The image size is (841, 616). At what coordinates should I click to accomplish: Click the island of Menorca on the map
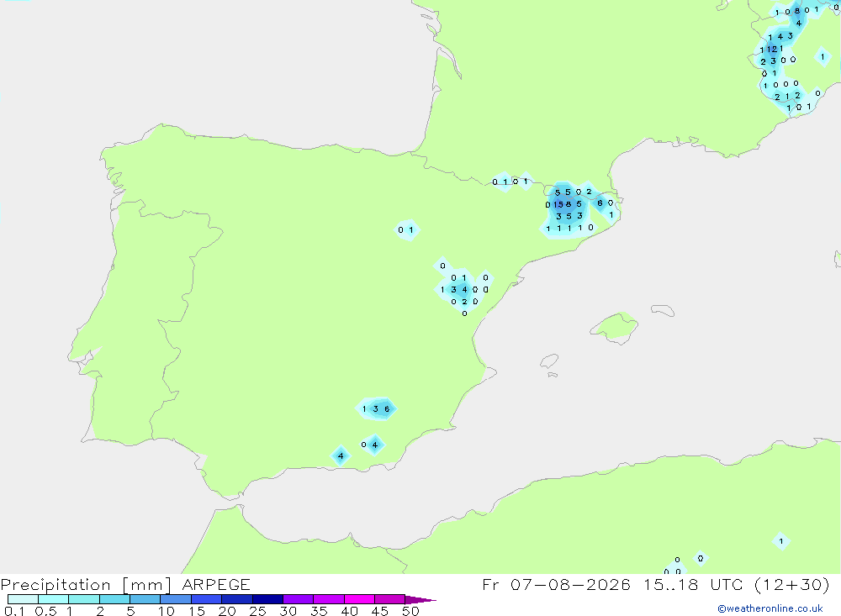(663, 310)
